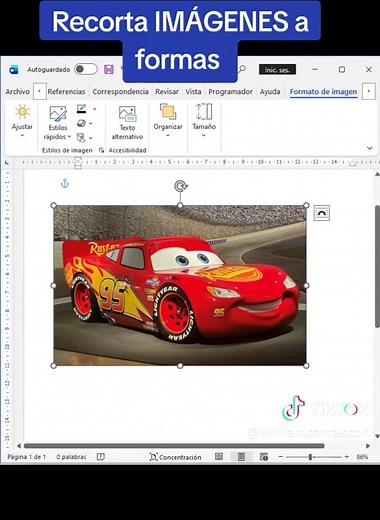Image resolution: width=380 pixels, height=520 pixels.
Task: Click the picture effects icon
Action: click(x=82, y=123)
